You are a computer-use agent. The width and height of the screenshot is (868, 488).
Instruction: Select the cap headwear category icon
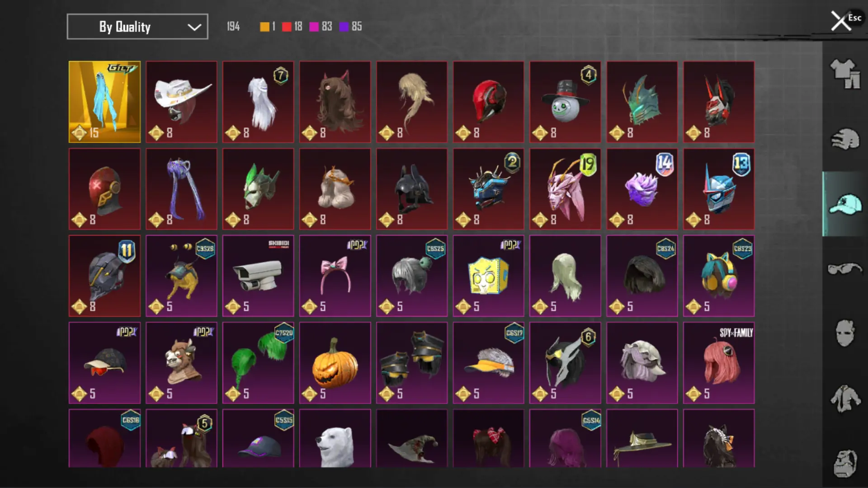[845, 204]
